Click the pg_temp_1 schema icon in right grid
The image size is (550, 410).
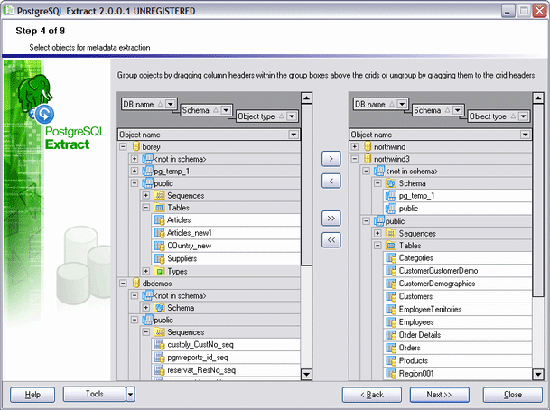[391, 196]
